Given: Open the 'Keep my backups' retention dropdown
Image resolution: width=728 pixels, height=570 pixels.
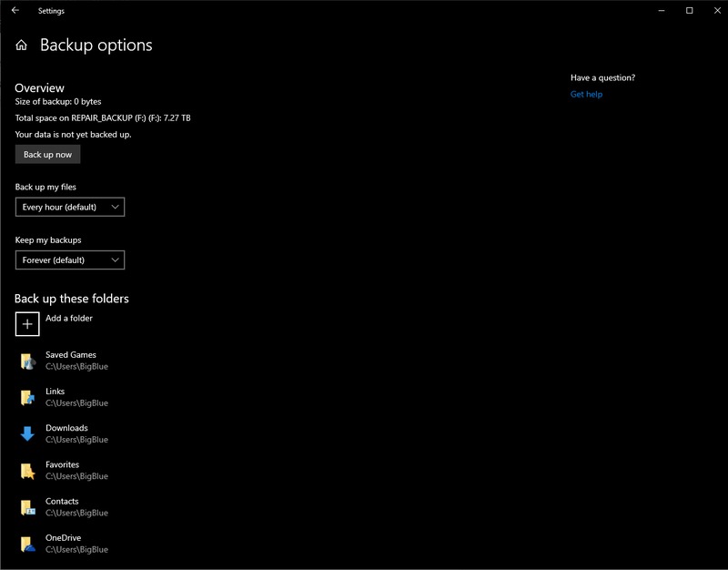Looking at the screenshot, I should pyautogui.click(x=69, y=260).
